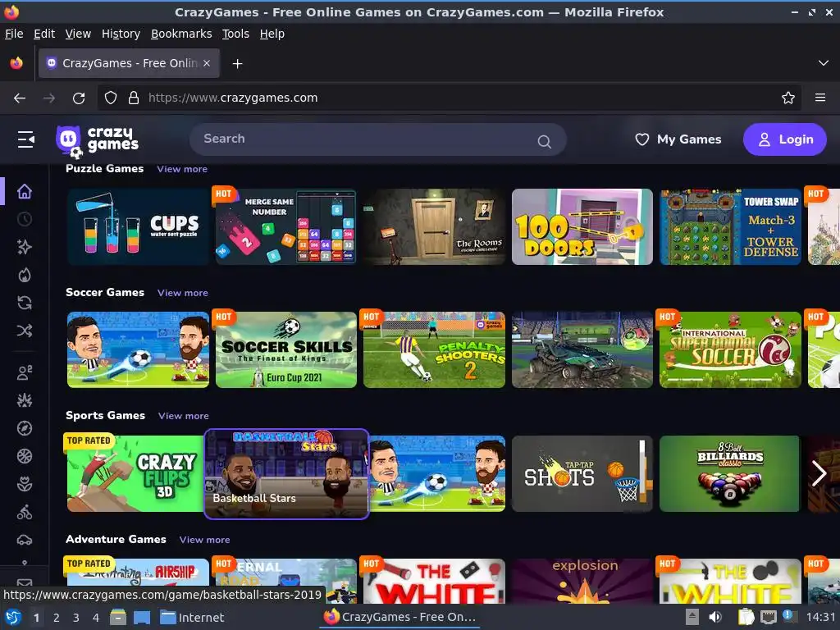Open the History menu
The image size is (840, 630).
121,34
